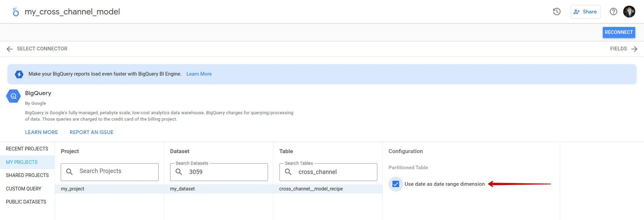Select my_dataset in Dataset list
Viewport: 644px width, 220px height.
coord(219,189)
